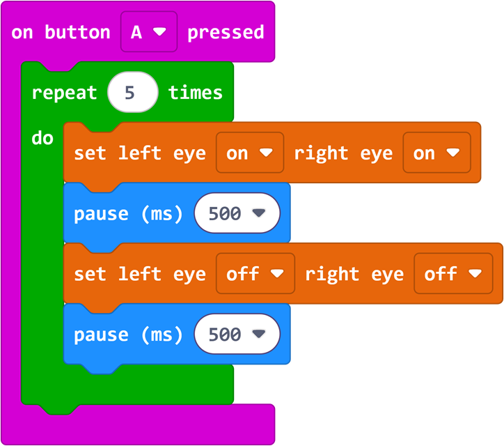Open the button A dropdown
Viewport: 504px width, 446px height.
[x=148, y=32]
